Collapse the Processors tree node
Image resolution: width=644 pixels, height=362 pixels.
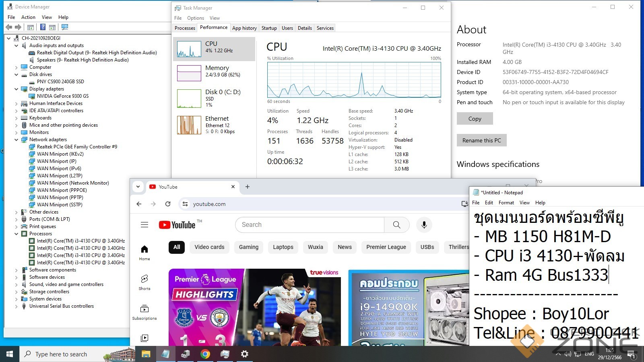(17, 234)
